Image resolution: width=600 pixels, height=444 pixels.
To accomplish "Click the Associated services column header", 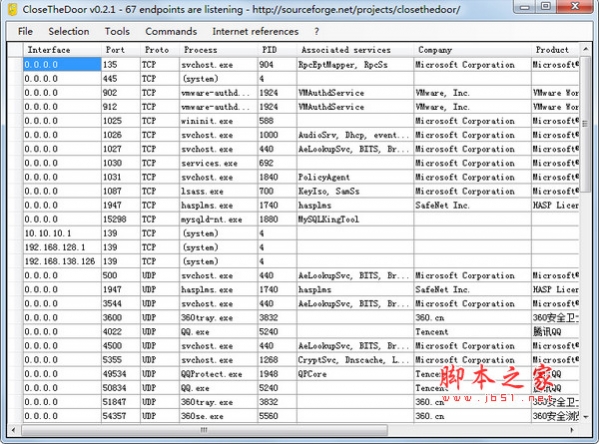I will click(338, 49).
